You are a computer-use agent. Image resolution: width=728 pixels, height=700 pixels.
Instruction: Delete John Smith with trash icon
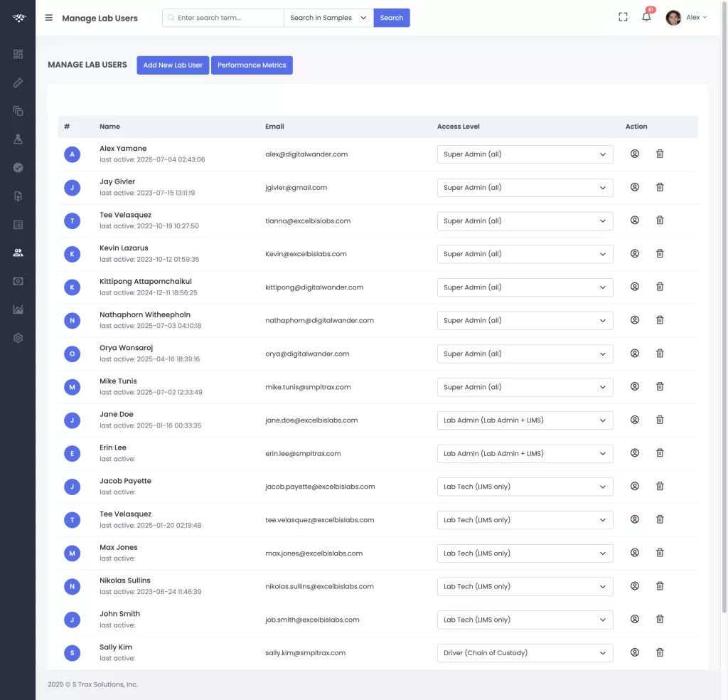[660, 619]
